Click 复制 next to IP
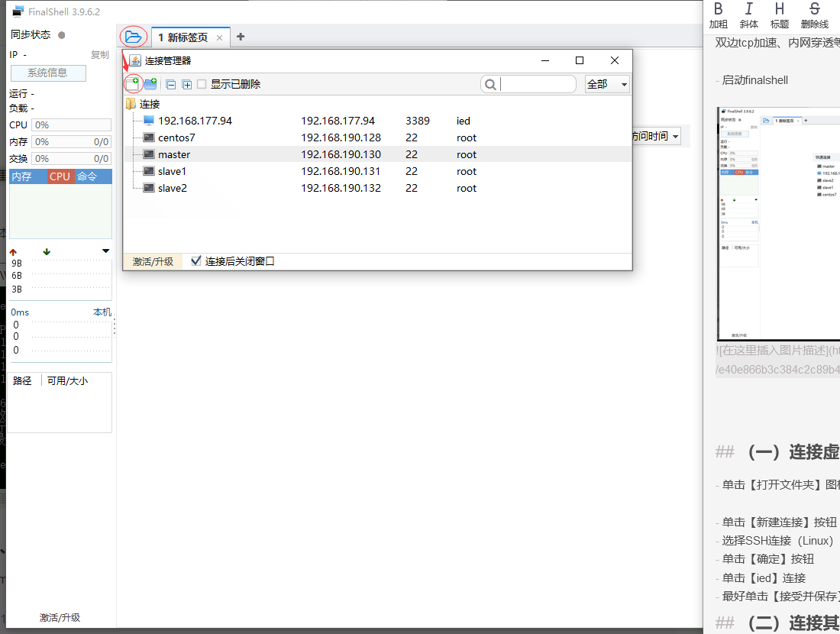This screenshot has width=840, height=634. [x=99, y=55]
